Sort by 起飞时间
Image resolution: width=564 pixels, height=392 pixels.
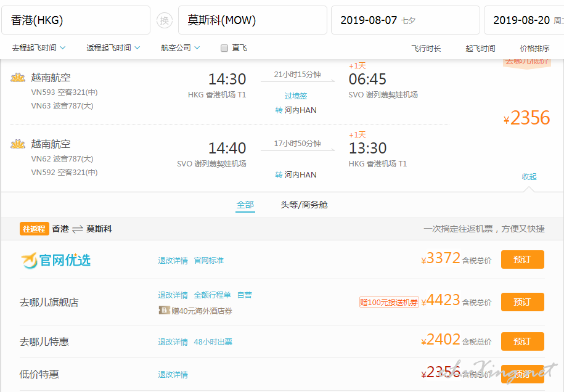[480, 48]
